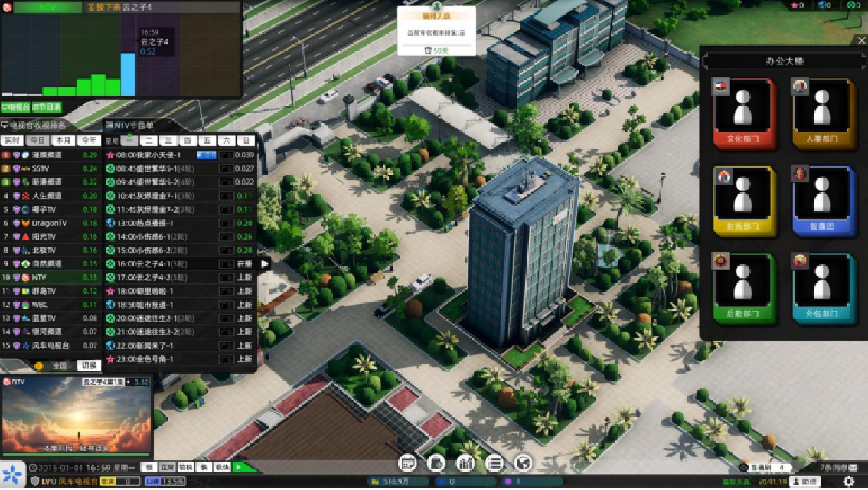The image size is (868, 490).
Task: Expand the side panel arrow beside schedule
Action: tap(265, 263)
